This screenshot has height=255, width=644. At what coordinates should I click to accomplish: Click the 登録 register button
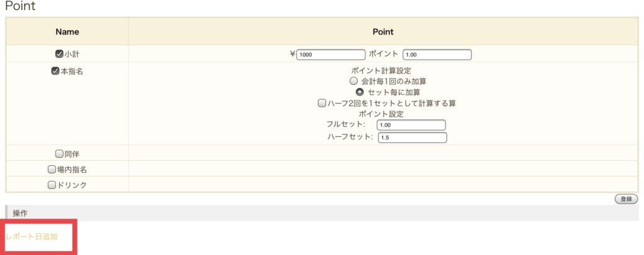[x=626, y=199]
